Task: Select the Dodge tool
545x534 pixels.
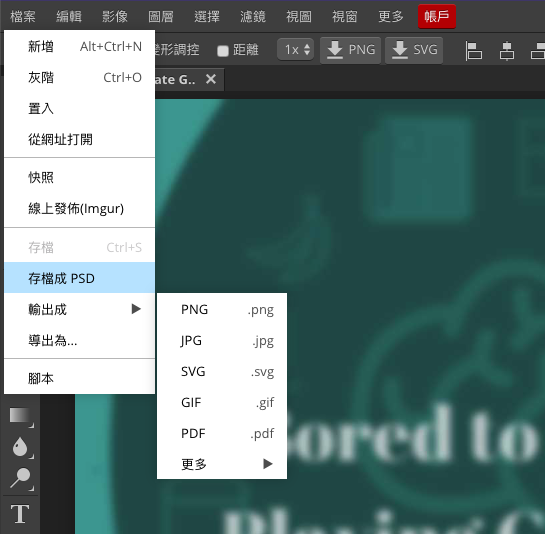Action: click(21, 478)
